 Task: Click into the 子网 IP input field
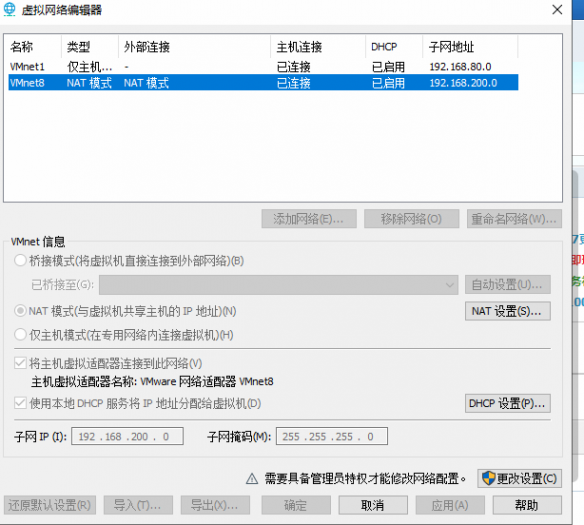point(127,436)
